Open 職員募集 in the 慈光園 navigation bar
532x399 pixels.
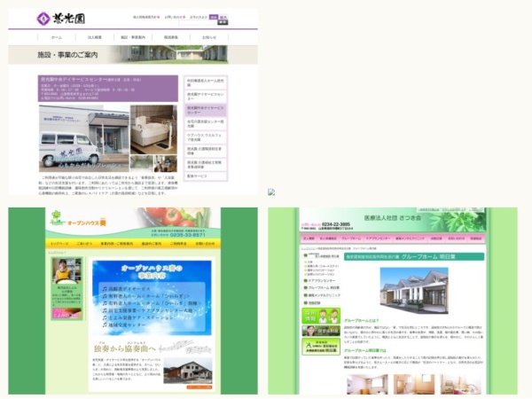(171, 37)
